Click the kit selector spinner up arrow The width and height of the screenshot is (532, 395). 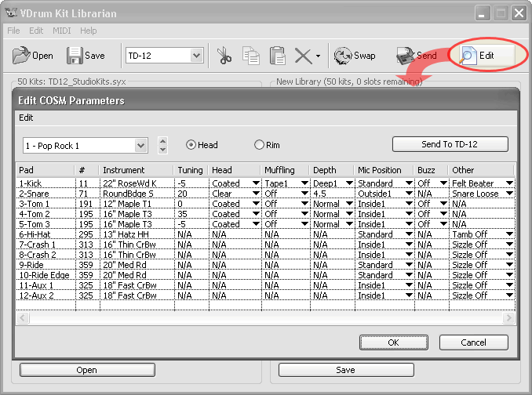coord(162,141)
